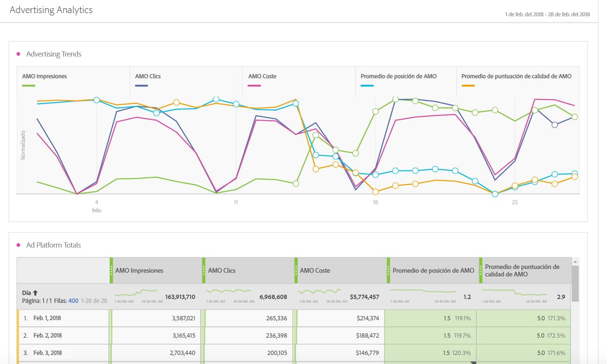Open the date range selector showing feb. 2018
The width and height of the screenshot is (607, 364).
(547, 15)
